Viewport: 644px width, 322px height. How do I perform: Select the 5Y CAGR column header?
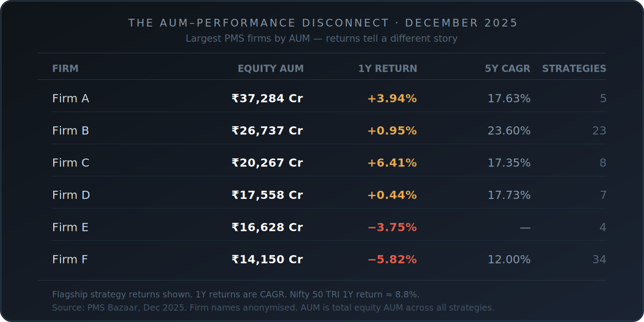click(x=507, y=69)
